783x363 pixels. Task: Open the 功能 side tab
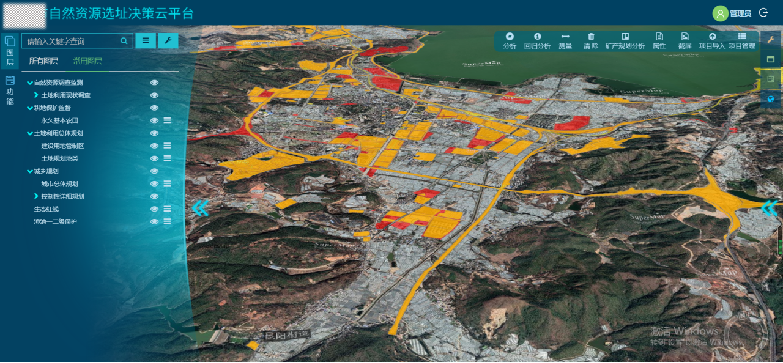click(x=10, y=91)
